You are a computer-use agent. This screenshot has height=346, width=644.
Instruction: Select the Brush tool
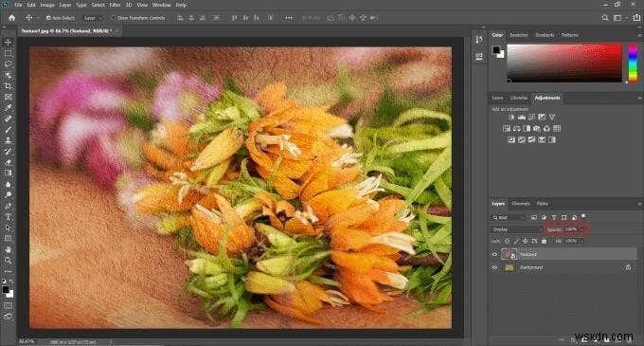[8, 130]
